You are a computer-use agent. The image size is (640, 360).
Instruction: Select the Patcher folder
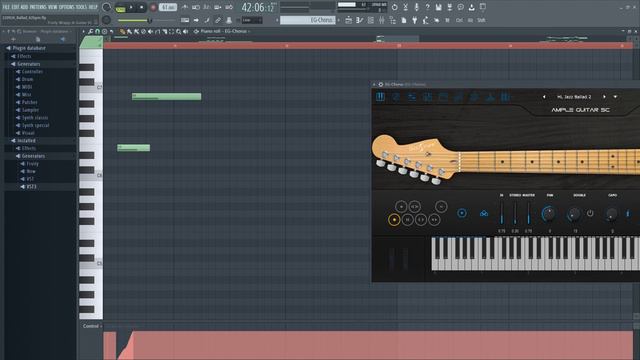(x=29, y=102)
